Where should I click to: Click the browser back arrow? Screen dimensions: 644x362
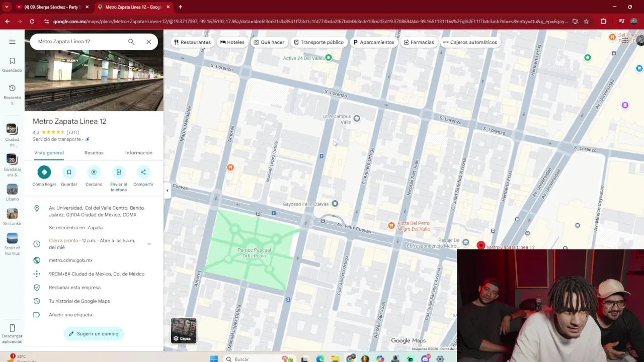tap(7, 22)
